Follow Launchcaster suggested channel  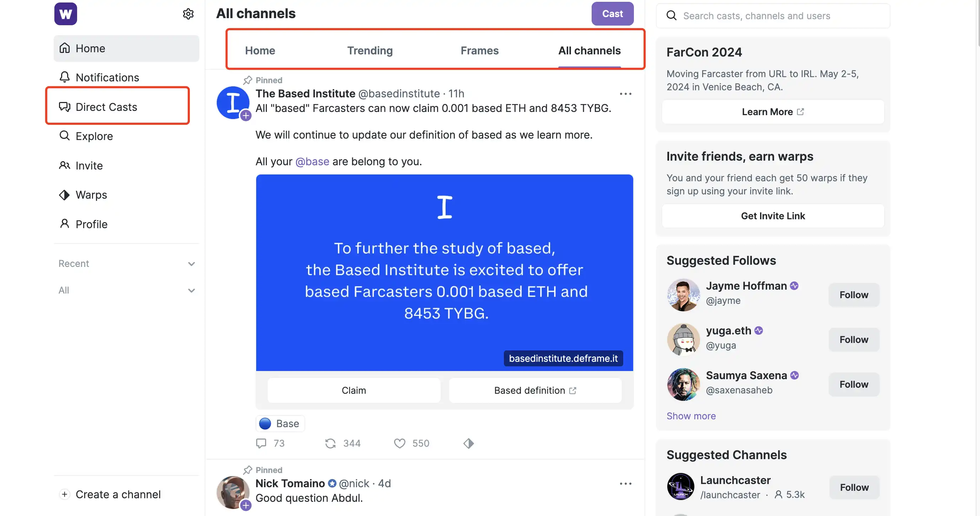[x=854, y=487]
